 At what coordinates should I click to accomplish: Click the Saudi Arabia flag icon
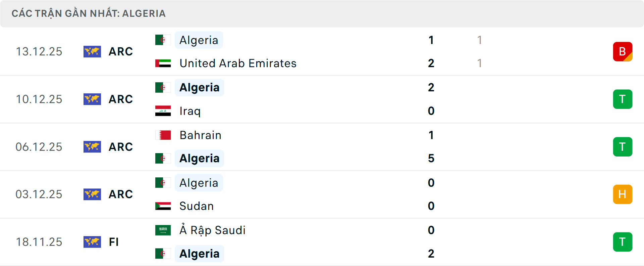point(163,230)
